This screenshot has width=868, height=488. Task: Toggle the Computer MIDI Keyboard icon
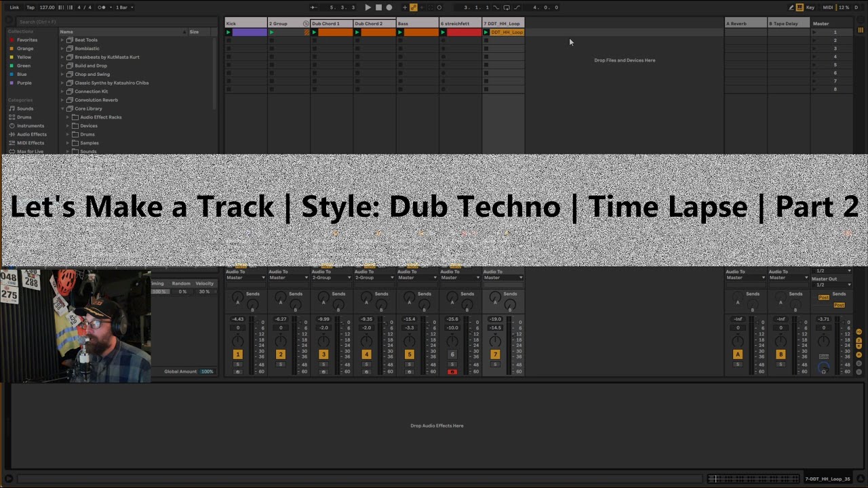click(800, 7)
